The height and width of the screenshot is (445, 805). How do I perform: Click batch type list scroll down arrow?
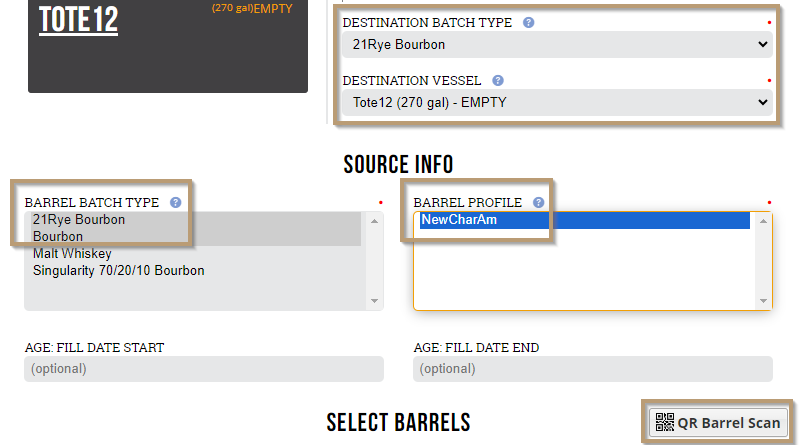(x=374, y=301)
